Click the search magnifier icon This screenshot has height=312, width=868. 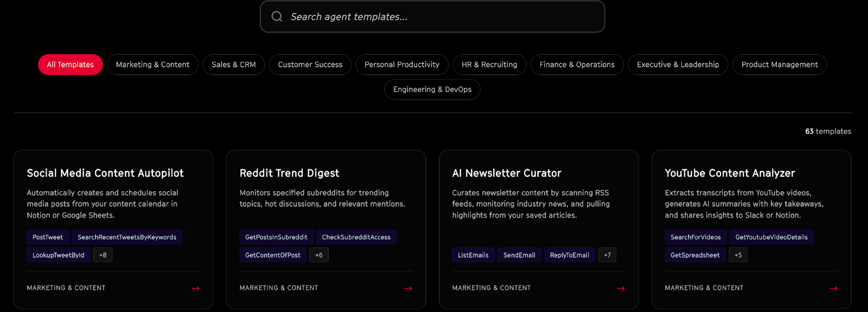pyautogui.click(x=277, y=16)
